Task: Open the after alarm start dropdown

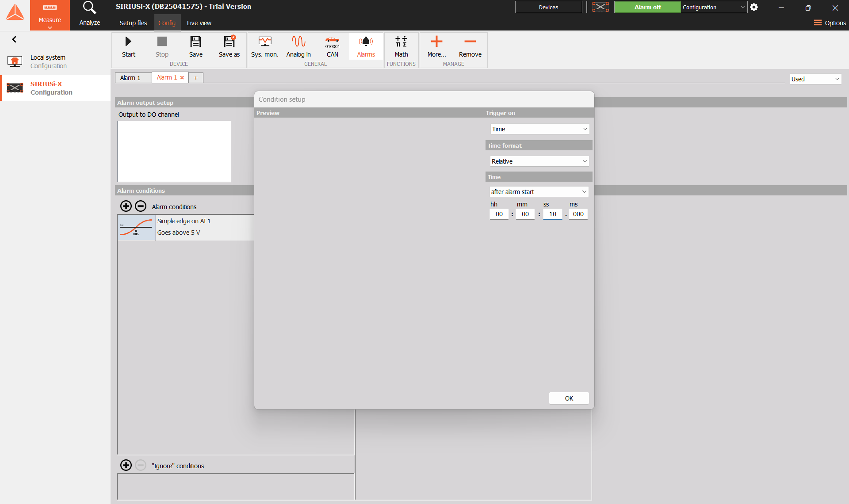Action: [539, 192]
